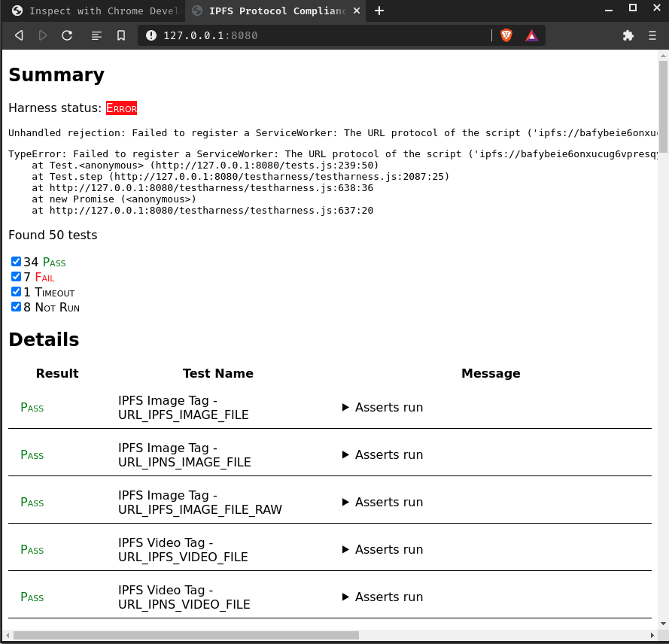Viewport: 669px width, 644px height.
Task: Toggle the 1 Timeout filter checkbox
Action: (16, 292)
